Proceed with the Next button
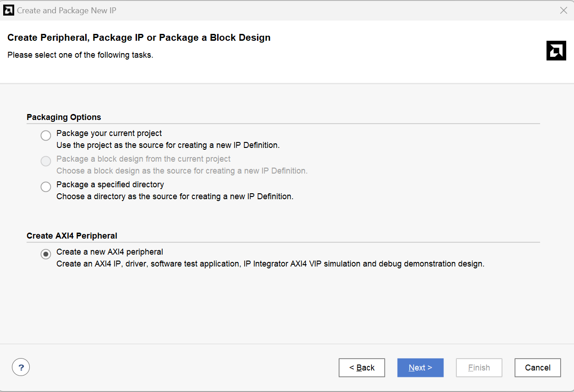The image size is (574, 392). tap(420, 368)
